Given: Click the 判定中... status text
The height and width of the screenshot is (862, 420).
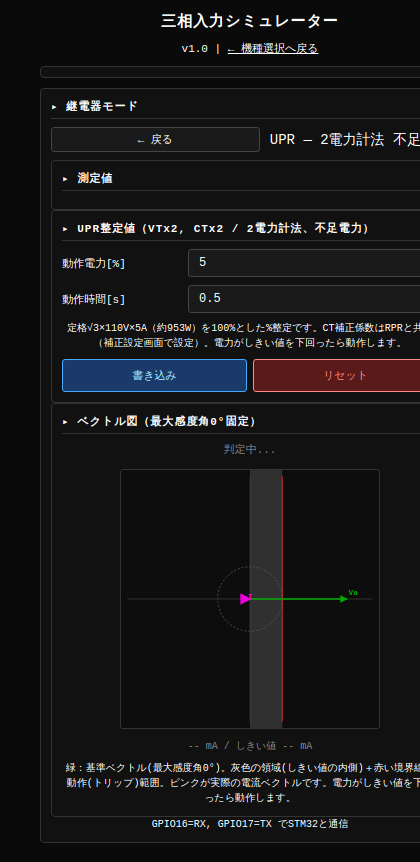Looking at the screenshot, I should coord(250,450).
